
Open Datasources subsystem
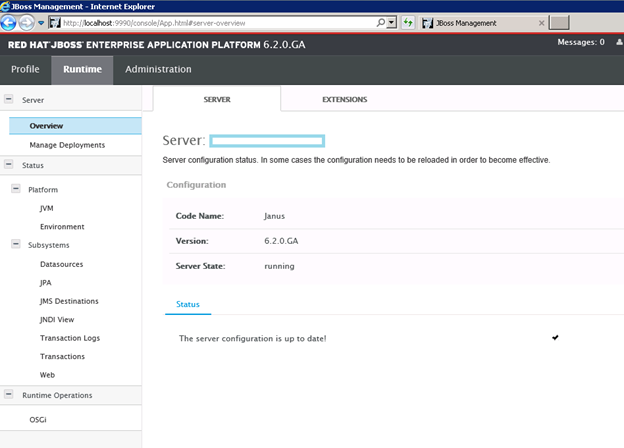coord(61,264)
